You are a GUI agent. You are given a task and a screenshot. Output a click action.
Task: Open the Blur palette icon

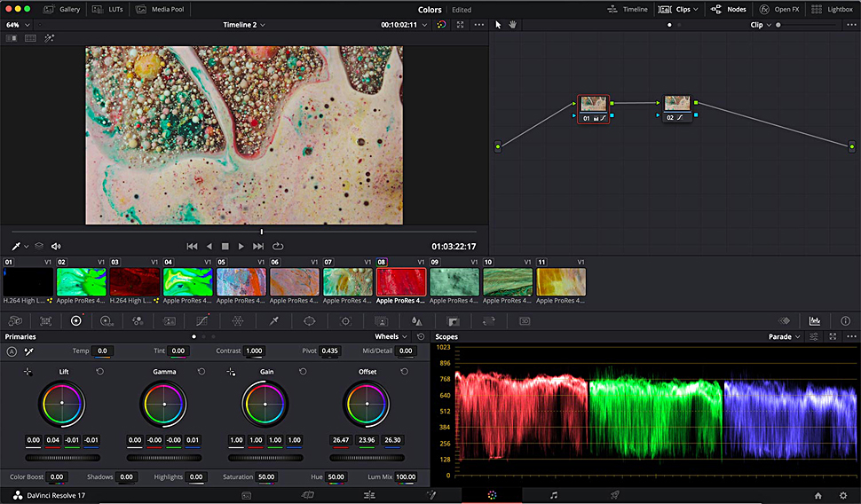click(416, 320)
